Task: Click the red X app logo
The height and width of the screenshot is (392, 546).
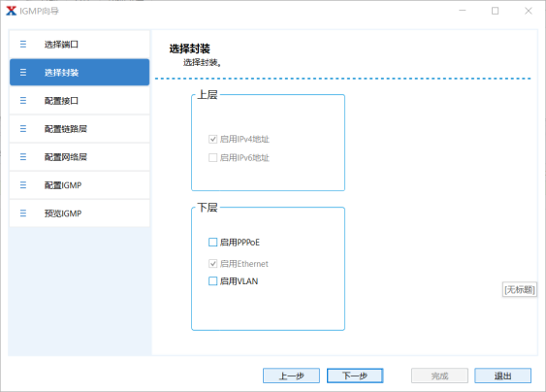Action: click(x=11, y=11)
